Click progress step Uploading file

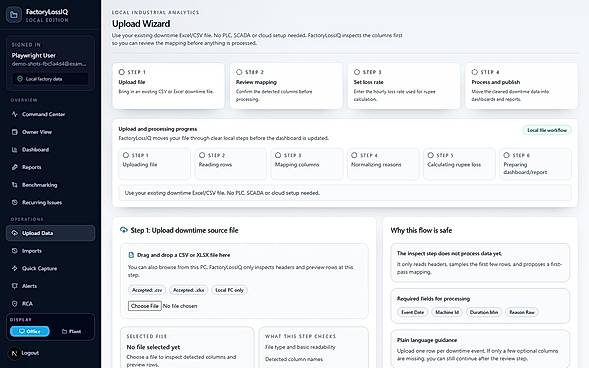pyautogui.click(x=154, y=164)
